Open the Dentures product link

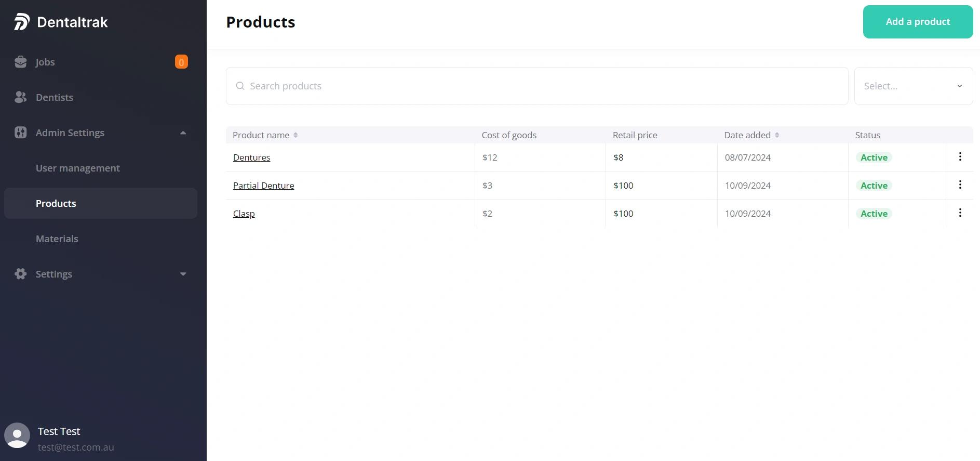(x=251, y=157)
